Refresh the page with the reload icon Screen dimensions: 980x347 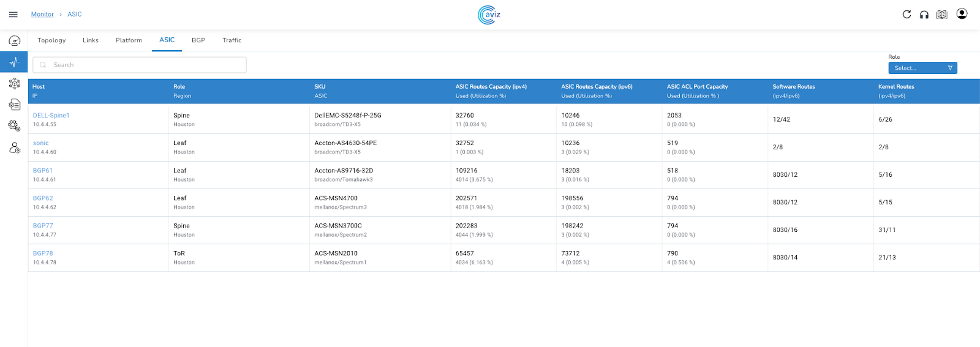point(907,14)
